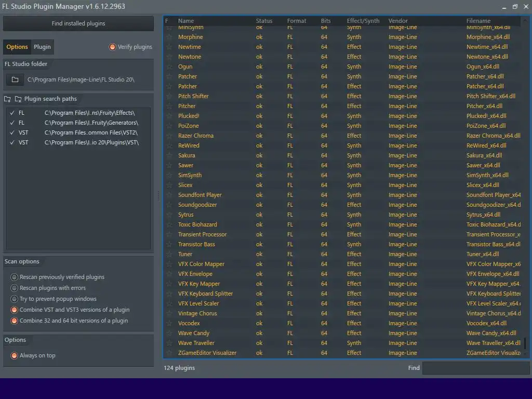
Task: Favorite the ReWired plugin star
Action: click(x=169, y=145)
